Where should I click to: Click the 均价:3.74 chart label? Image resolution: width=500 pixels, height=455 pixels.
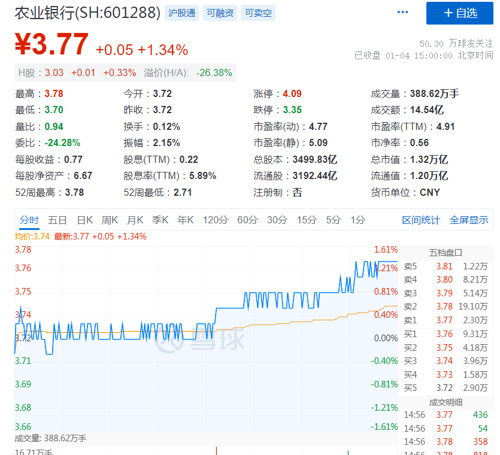click(32, 237)
